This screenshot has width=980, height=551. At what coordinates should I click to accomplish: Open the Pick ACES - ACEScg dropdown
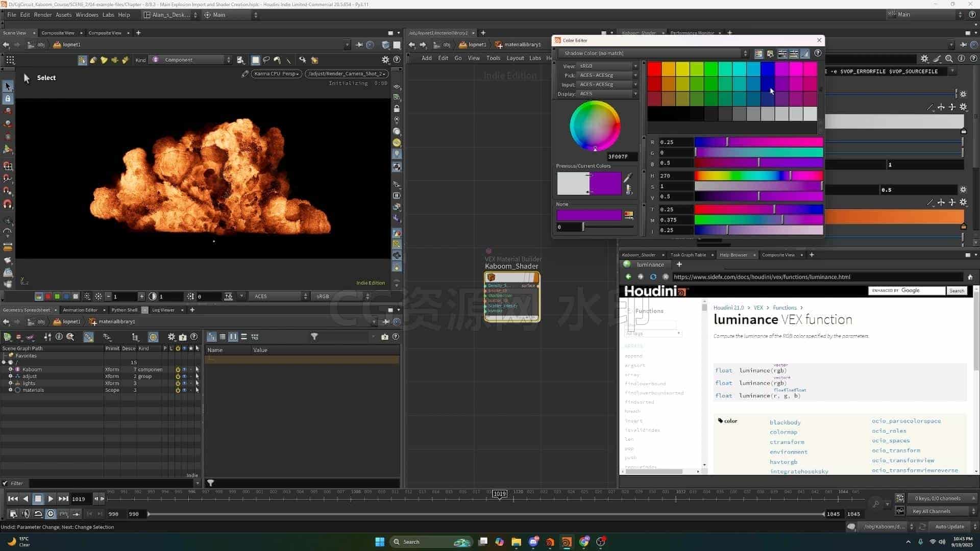pyautogui.click(x=608, y=76)
